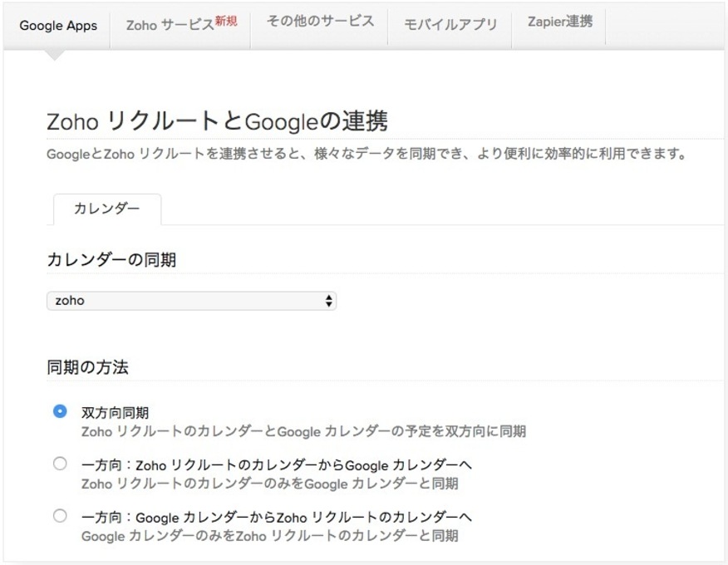Click the active tab pointer under Google Apps
Image resolution: width=728 pixels, height=565 pixels.
(54, 55)
